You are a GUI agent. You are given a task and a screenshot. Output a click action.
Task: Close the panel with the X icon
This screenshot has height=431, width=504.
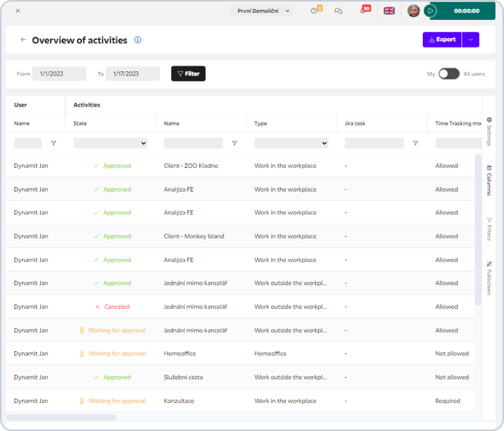pyautogui.click(x=18, y=11)
